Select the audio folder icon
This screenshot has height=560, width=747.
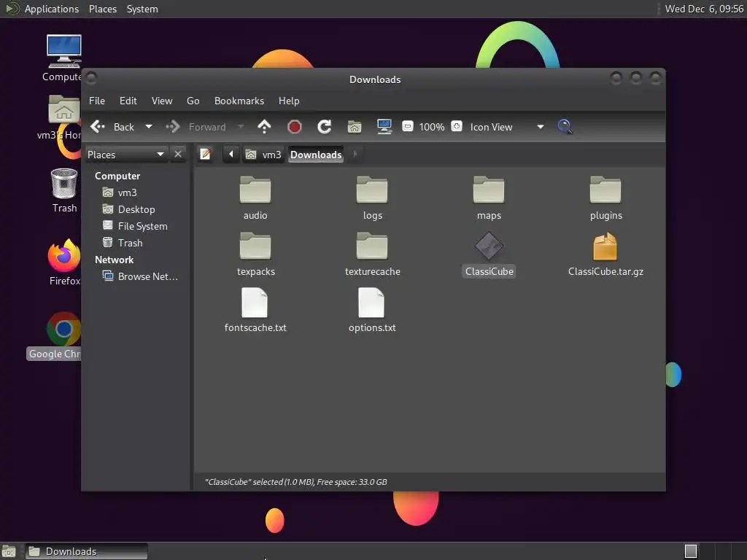click(x=255, y=190)
